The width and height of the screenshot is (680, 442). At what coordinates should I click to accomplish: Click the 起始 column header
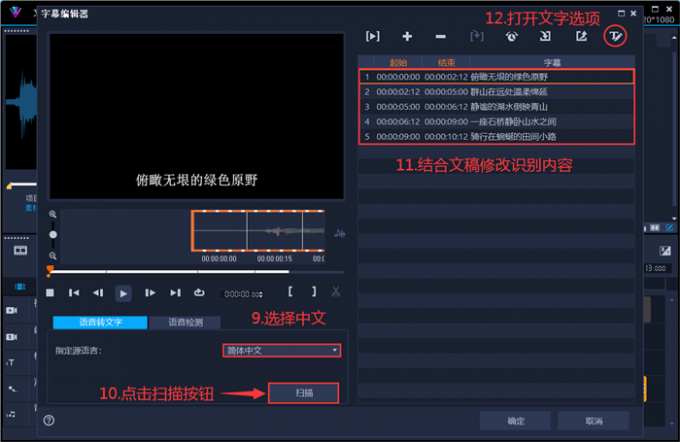(x=398, y=62)
